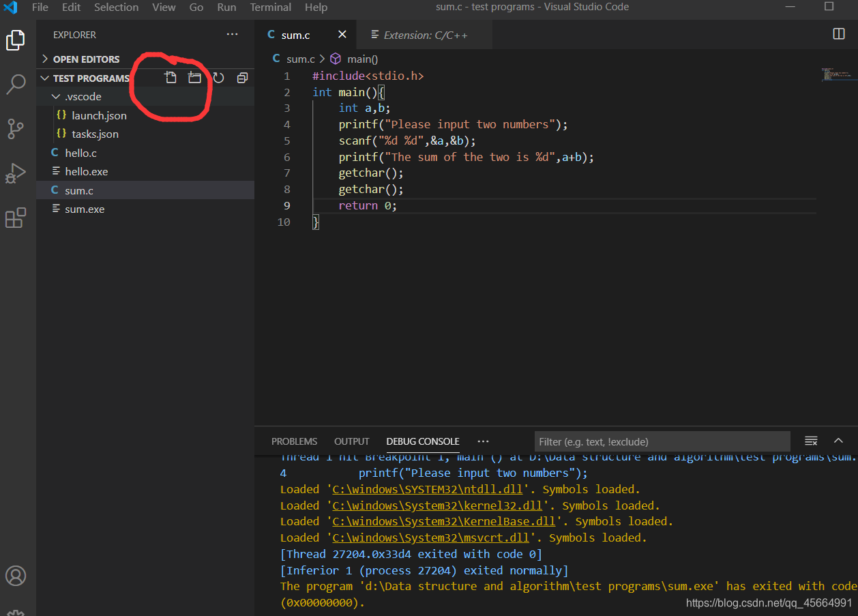Close the sum.c editor tab

(342, 34)
